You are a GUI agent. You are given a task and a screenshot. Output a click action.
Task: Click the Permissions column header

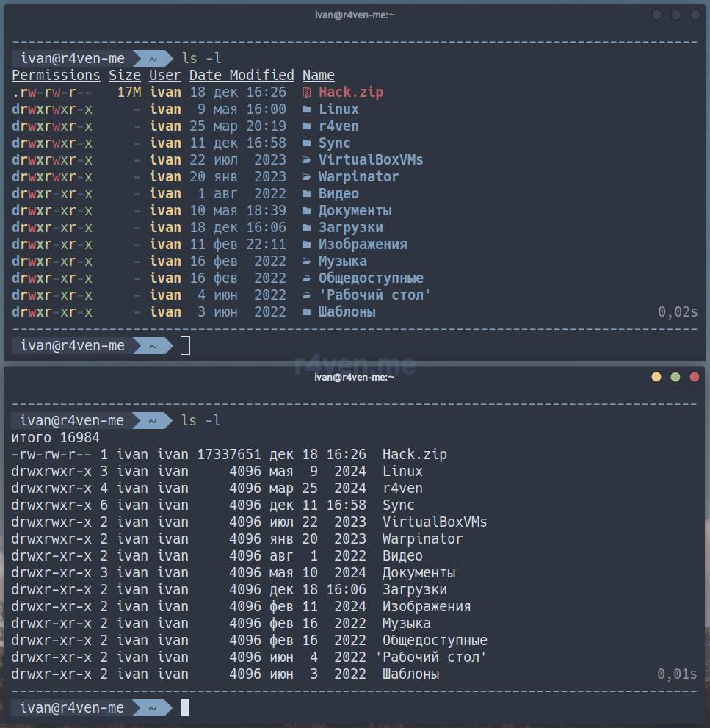[x=56, y=75]
